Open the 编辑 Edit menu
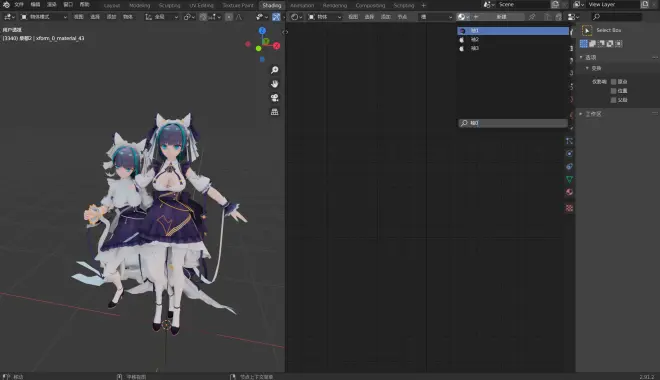Viewport: 660px width, 380px height. click(x=35, y=5)
